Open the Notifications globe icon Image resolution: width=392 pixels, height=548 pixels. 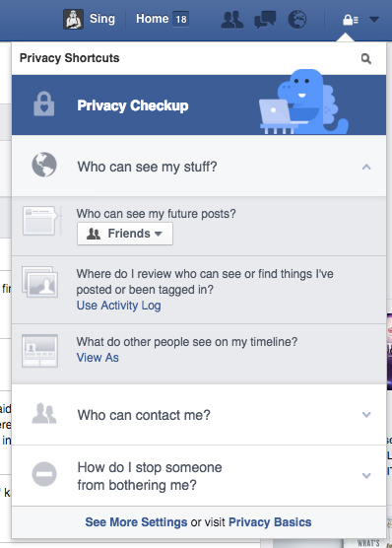297,20
